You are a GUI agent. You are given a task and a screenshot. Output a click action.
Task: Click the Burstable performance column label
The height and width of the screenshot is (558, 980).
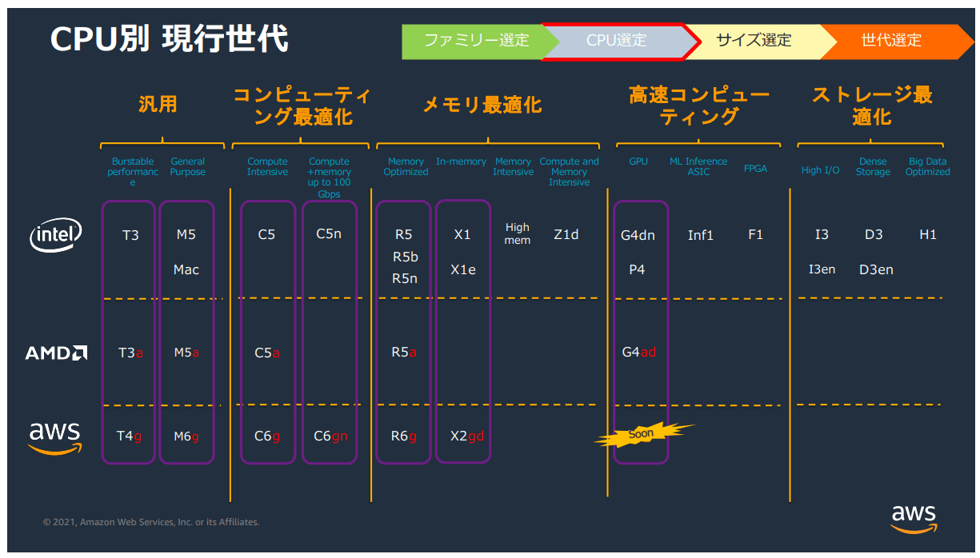pyautogui.click(x=134, y=172)
